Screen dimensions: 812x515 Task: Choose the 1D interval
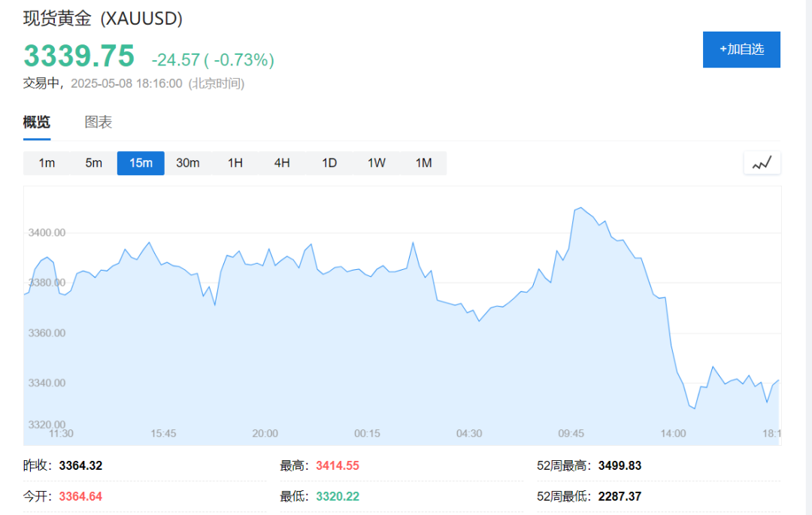329,163
